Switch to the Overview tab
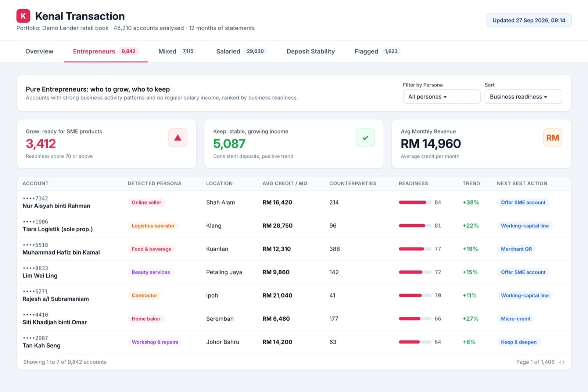Viewport: 588px width, 392px height. coord(39,51)
